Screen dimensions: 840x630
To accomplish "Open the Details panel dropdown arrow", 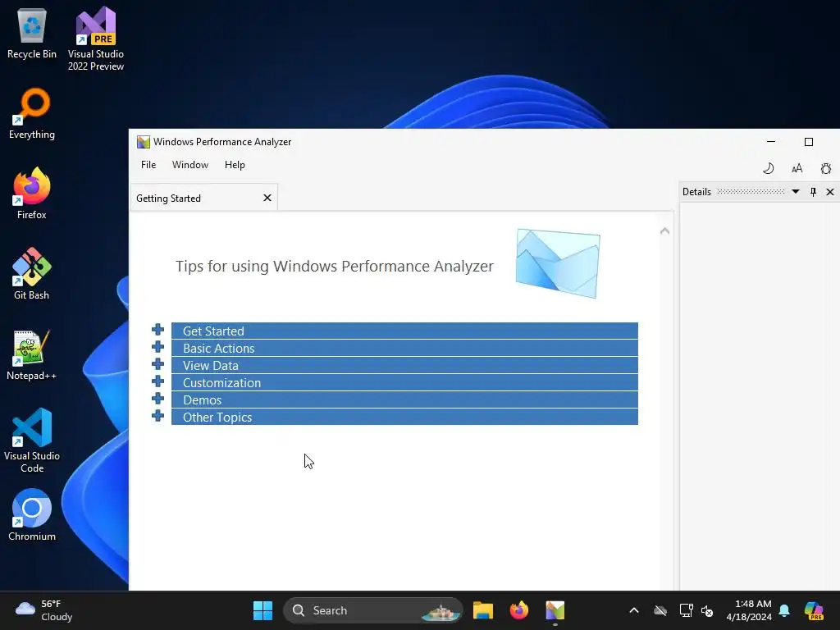I will tap(796, 192).
